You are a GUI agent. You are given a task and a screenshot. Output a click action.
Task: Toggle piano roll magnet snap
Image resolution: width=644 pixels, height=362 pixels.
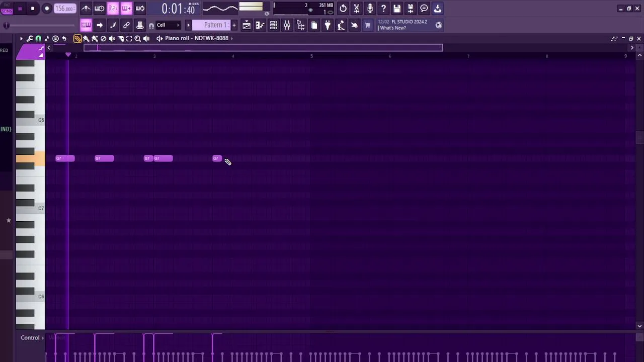(x=38, y=38)
